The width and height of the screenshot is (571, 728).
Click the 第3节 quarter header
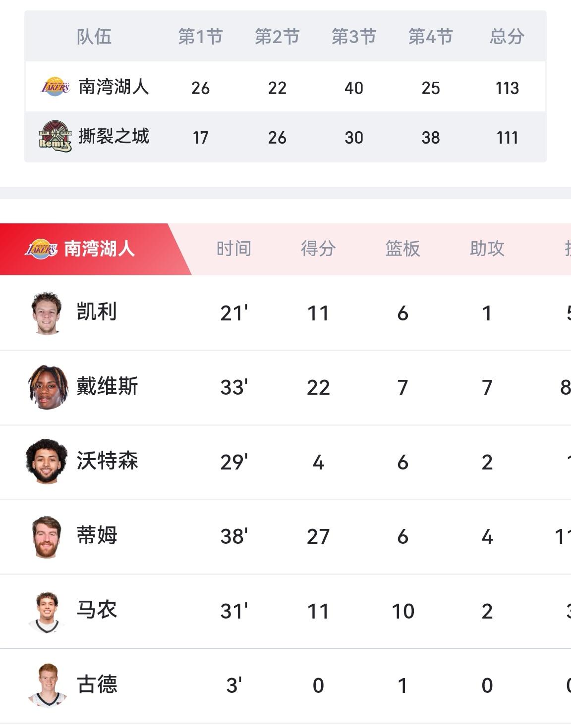tap(353, 36)
